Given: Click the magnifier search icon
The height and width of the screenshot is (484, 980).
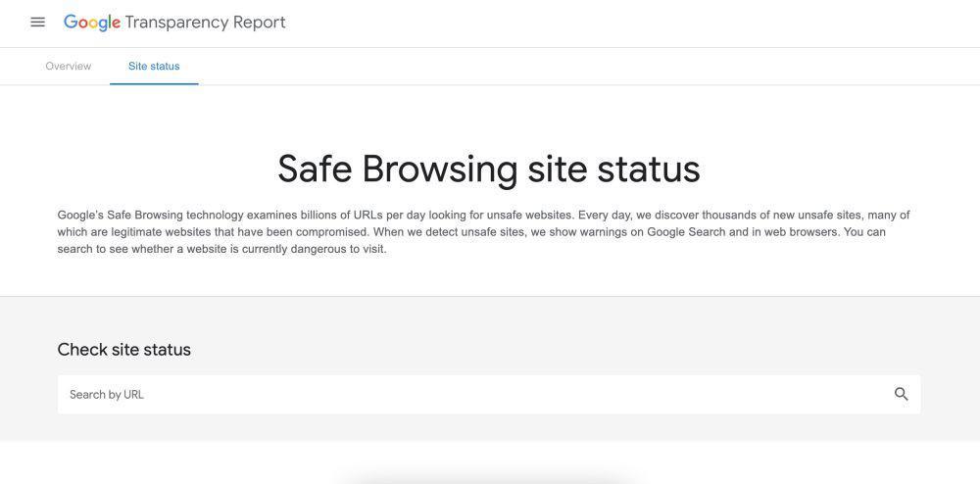Looking at the screenshot, I should tap(901, 394).
